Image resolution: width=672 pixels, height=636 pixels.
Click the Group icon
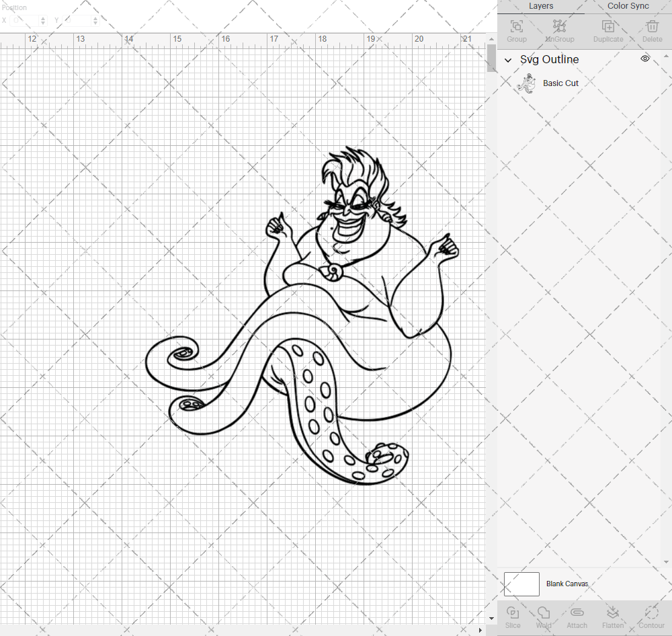coord(516,26)
